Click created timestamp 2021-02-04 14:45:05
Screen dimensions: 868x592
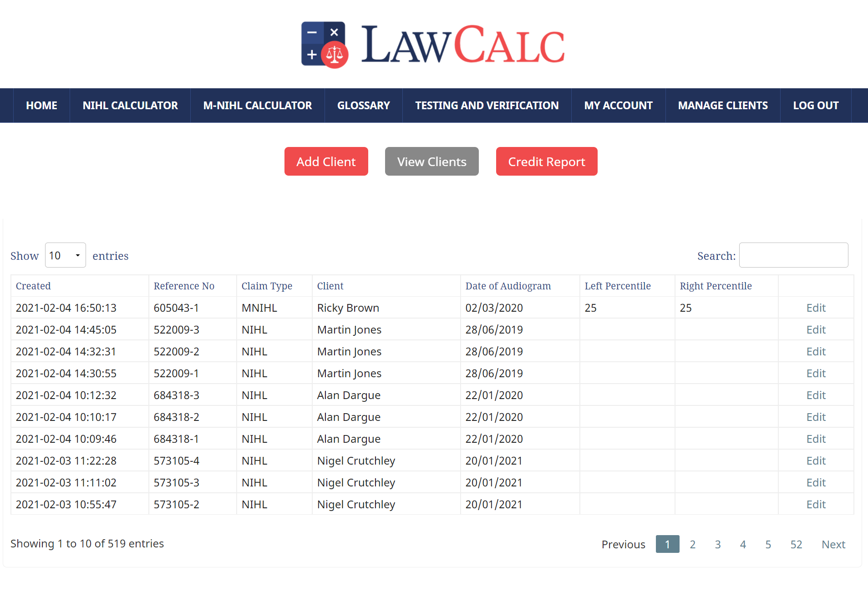tap(66, 330)
